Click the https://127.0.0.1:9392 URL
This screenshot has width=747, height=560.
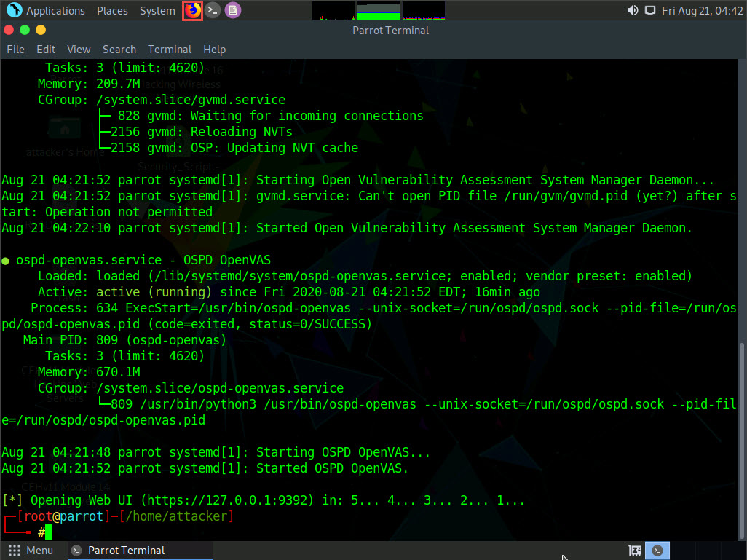pyautogui.click(x=228, y=500)
